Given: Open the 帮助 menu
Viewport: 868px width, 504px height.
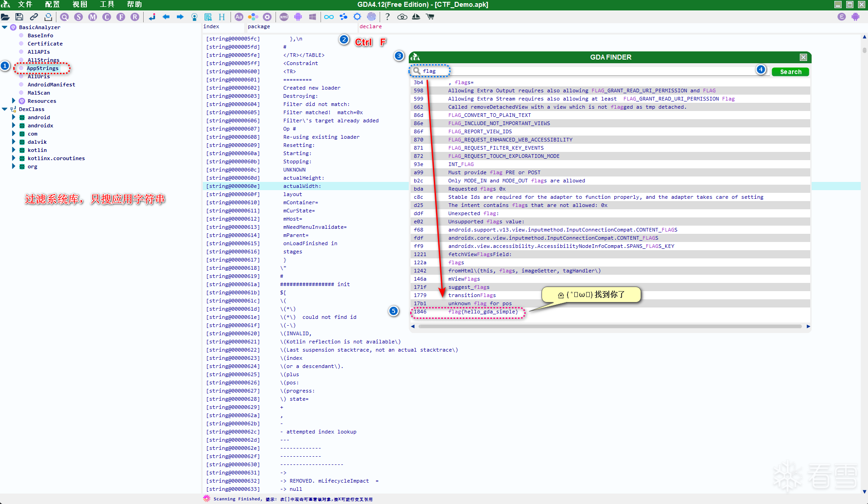Looking at the screenshot, I should tap(134, 5).
